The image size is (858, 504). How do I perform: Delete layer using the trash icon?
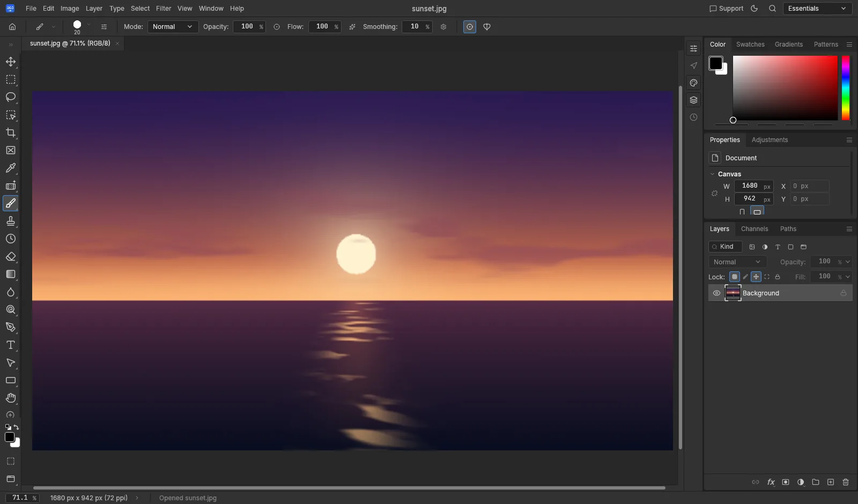tap(846, 482)
